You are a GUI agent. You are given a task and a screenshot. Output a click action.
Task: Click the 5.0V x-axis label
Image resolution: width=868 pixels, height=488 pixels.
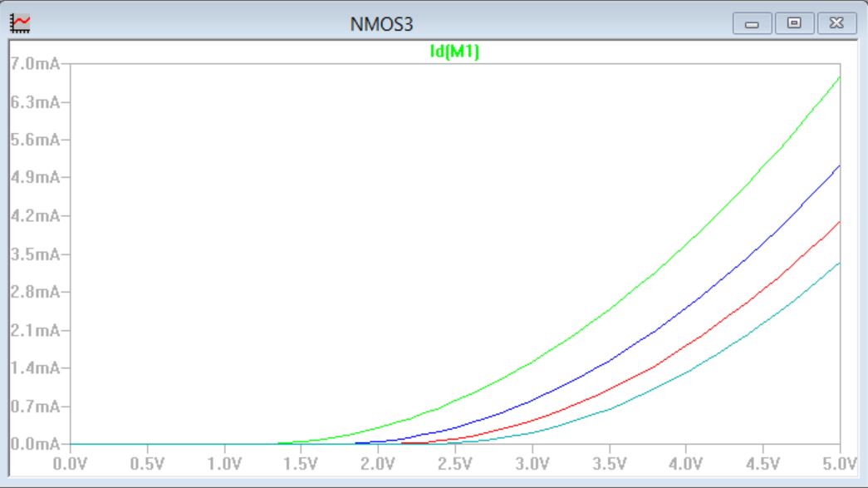pos(840,464)
